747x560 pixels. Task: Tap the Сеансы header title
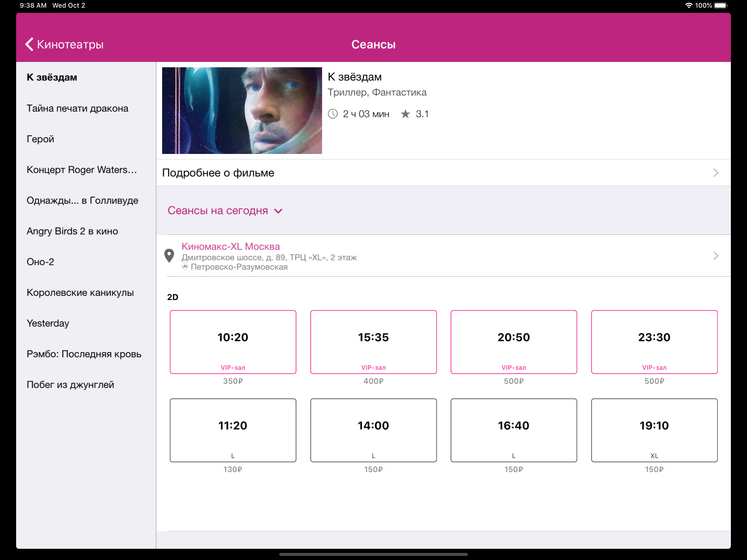373,44
